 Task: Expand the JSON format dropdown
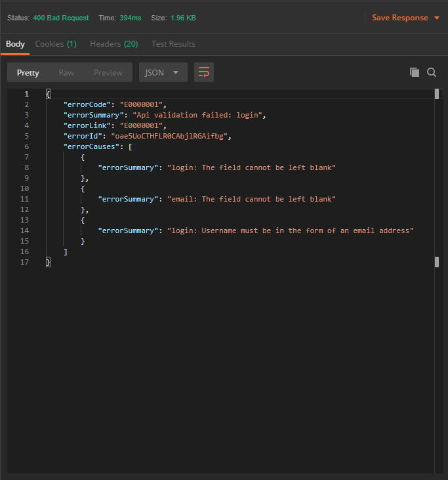[163, 72]
